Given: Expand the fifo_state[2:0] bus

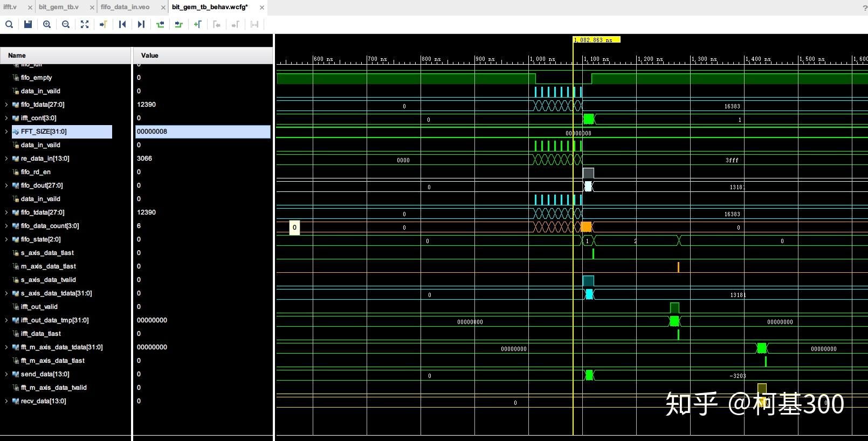Looking at the screenshot, I should point(6,239).
